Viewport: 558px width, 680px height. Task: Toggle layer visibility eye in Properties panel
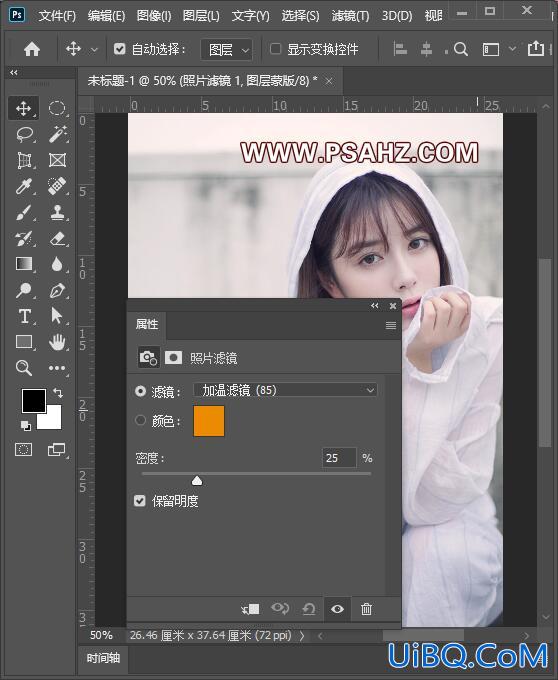337,609
